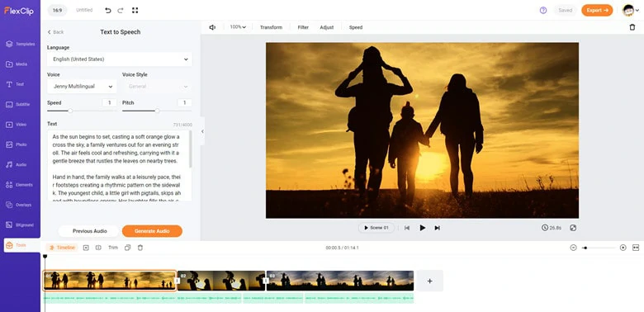Open the BKground sidebar section
The width and height of the screenshot is (644, 312).
point(20,225)
